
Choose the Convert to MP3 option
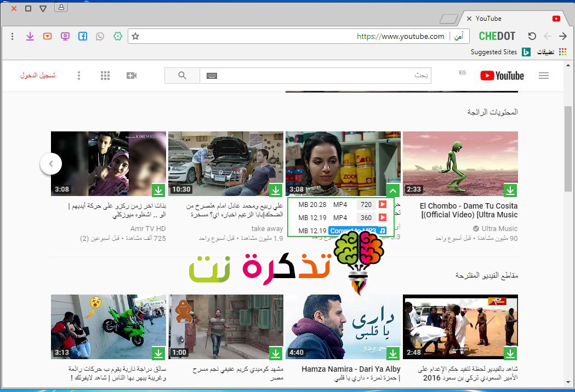357,230
